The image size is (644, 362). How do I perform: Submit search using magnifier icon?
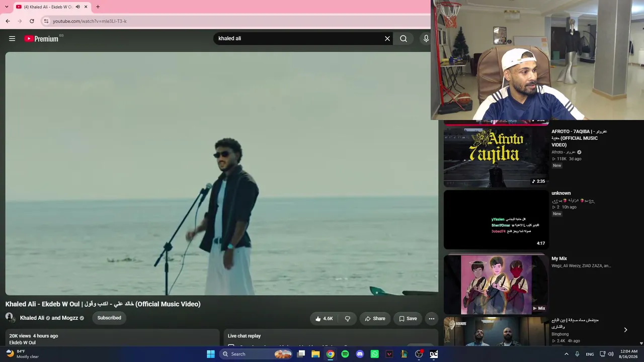point(404,39)
